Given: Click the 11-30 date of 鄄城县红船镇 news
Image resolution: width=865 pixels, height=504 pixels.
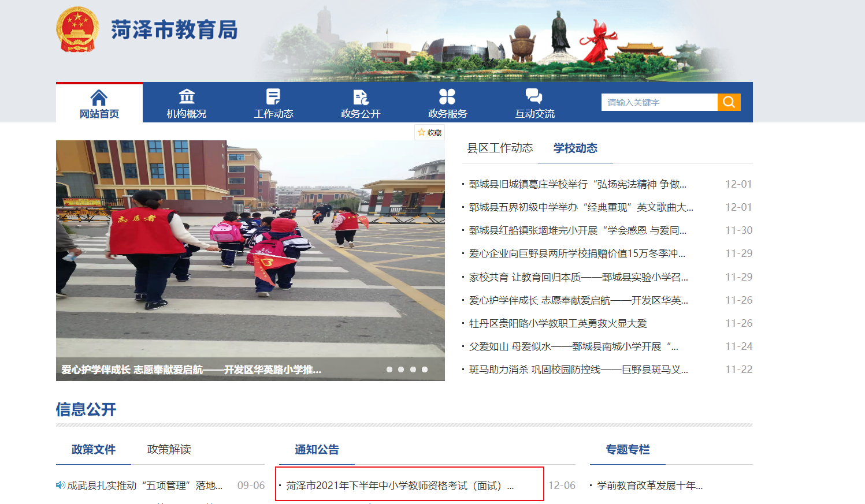Looking at the screenshot, I should coord(739,230).
